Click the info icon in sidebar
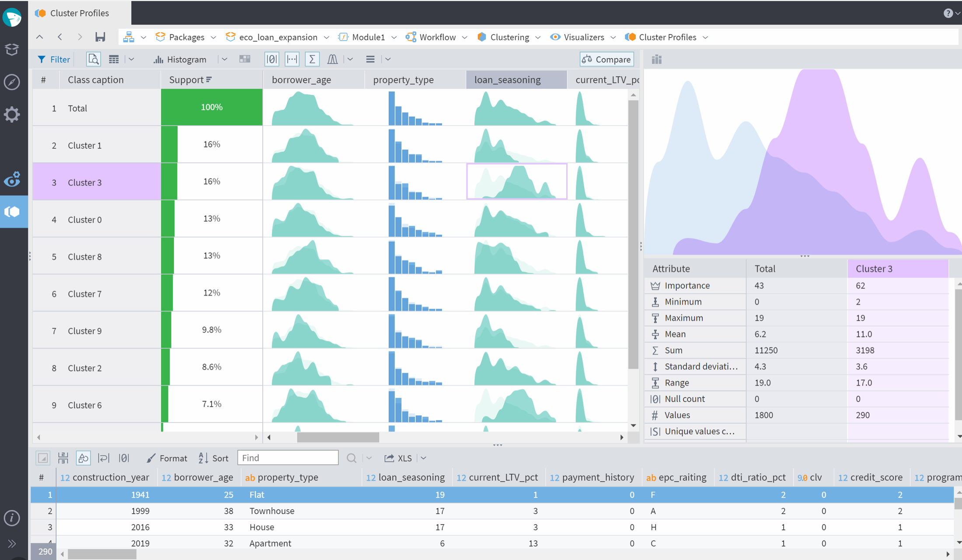Screen dimensions: 962x560 tap(12, 518)
